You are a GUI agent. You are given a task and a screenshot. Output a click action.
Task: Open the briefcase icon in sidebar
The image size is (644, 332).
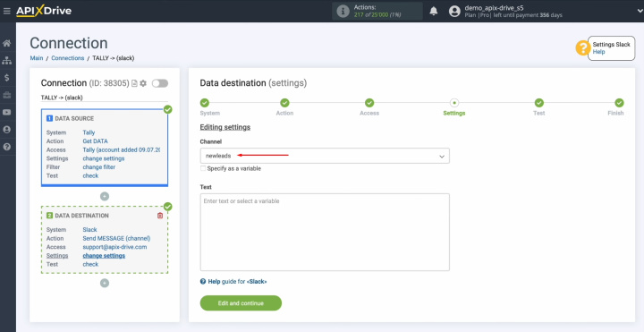pos(6,95)
